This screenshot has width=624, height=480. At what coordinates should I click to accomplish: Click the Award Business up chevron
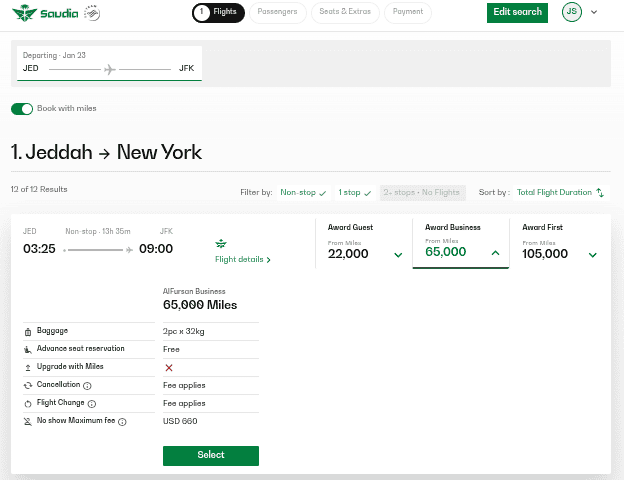495,253
